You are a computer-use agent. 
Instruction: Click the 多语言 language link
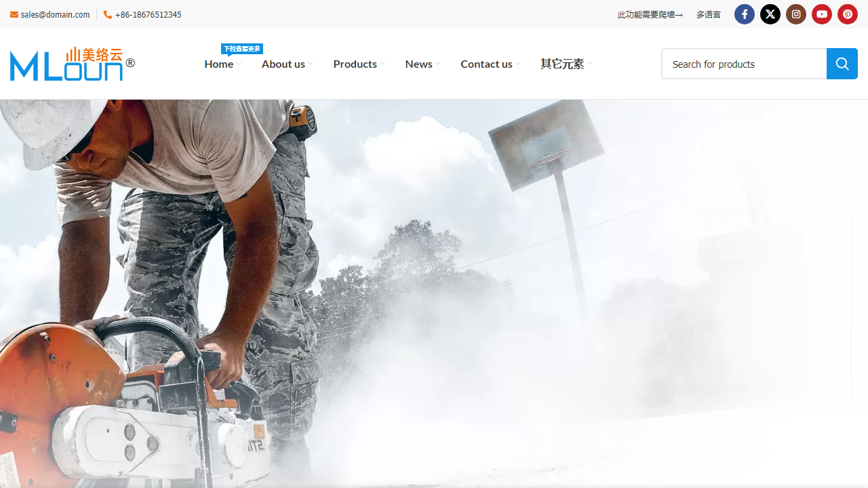tap(708, 14)
